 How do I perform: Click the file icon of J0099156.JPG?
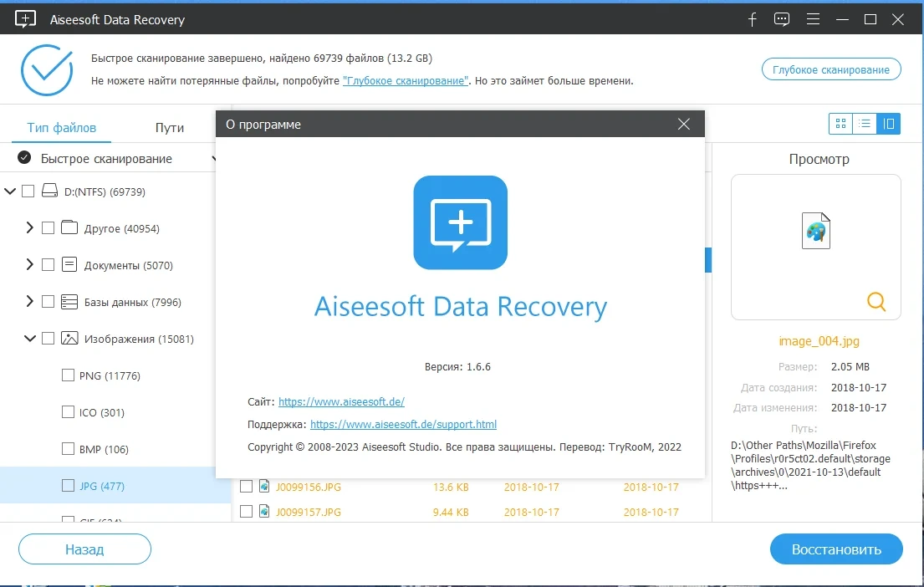pos(264,486)
